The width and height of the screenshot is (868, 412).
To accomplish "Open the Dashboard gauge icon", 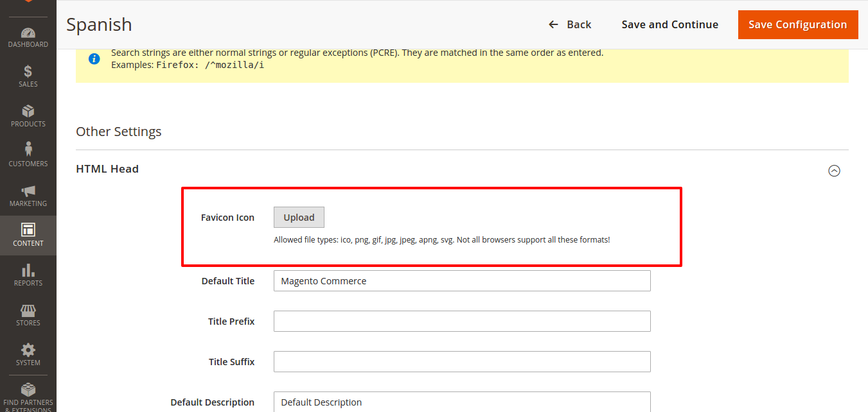I will click(x=28, y=33).
